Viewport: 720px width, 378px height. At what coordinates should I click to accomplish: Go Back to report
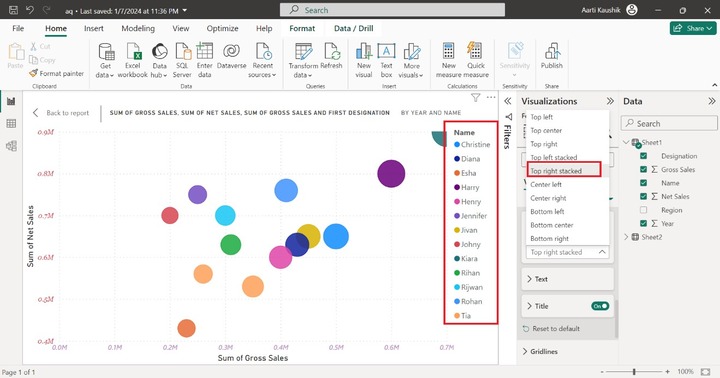(x=61, y=113)
